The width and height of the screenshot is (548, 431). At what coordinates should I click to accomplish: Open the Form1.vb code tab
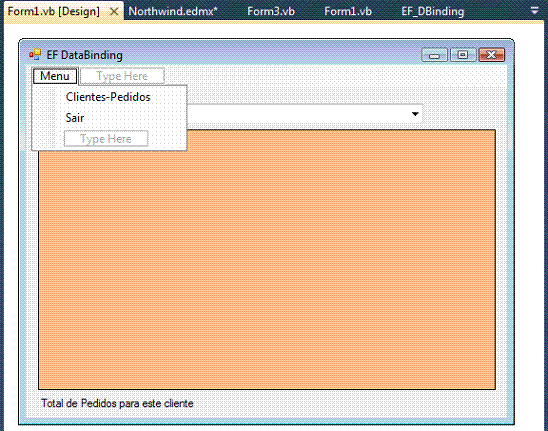coord(348,12)
